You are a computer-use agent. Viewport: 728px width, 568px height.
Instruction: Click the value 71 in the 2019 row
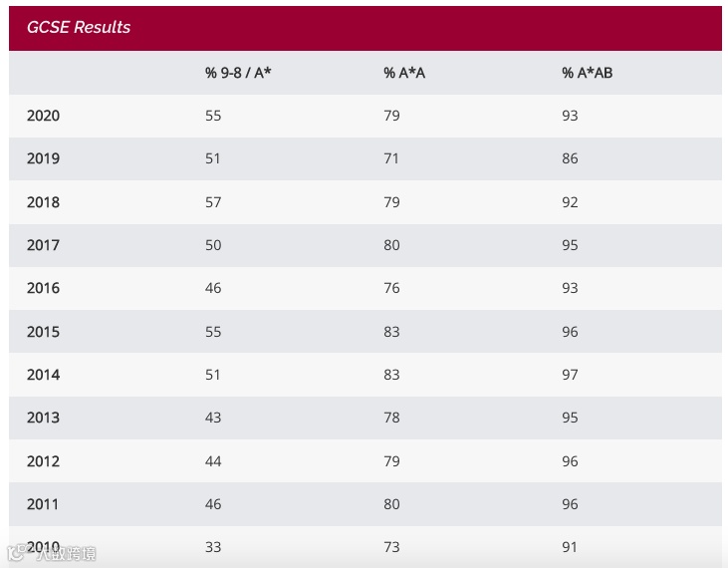(391, 158)
